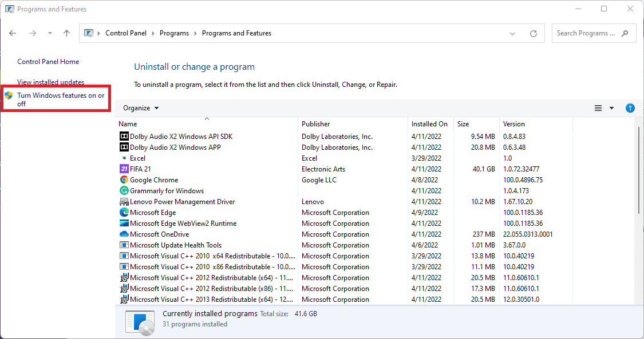This screenshot has height=339, width=644.
Task: Click the Control Panel icon in address bar
Action: 89,33
